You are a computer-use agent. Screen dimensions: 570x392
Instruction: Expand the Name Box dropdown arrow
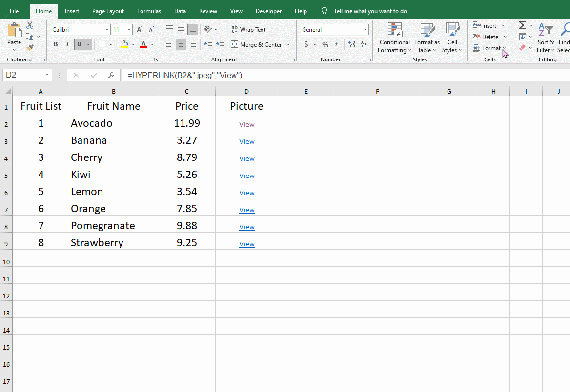click(x=47, y=75)
